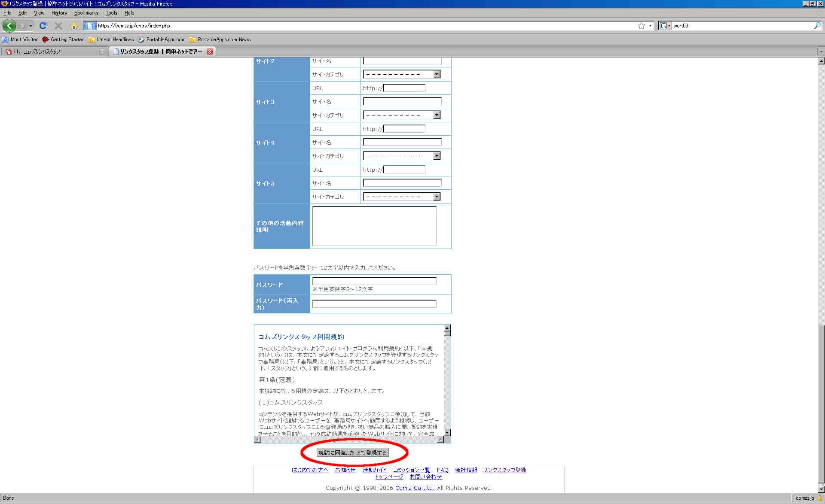Click the search magnifier icon

pyautogui.click(x=817, y=26)
